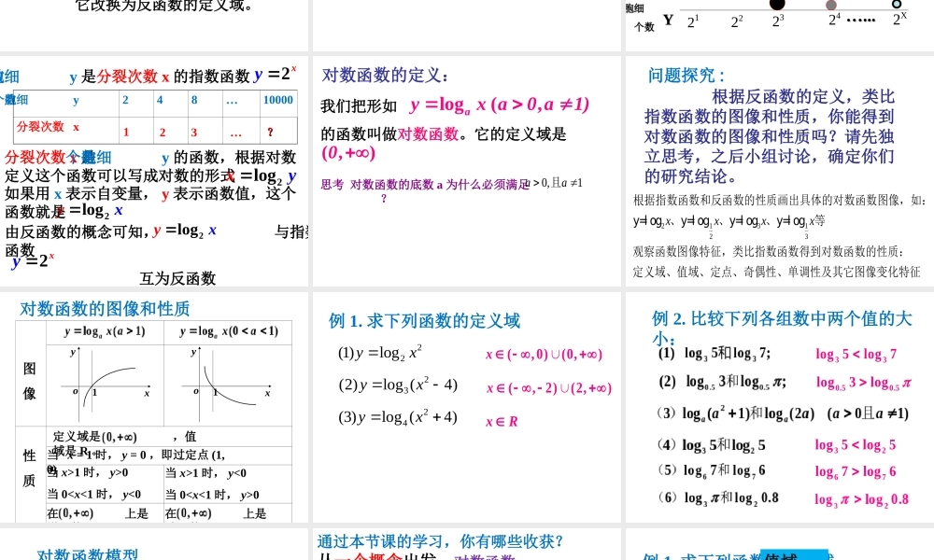Click the answer log₆7>log₇6
934x560 pixels.
pos(856,472)
